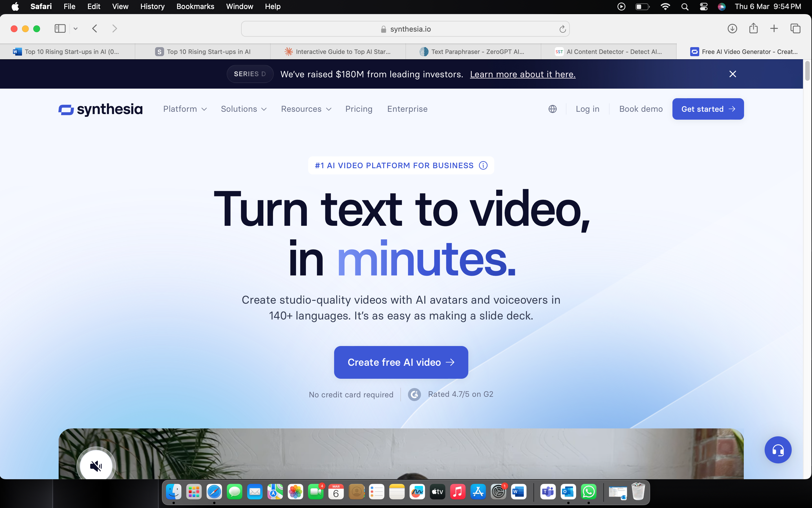Click the Book demo link
This screenshot has height=508, width=812.
click(641, 109)
